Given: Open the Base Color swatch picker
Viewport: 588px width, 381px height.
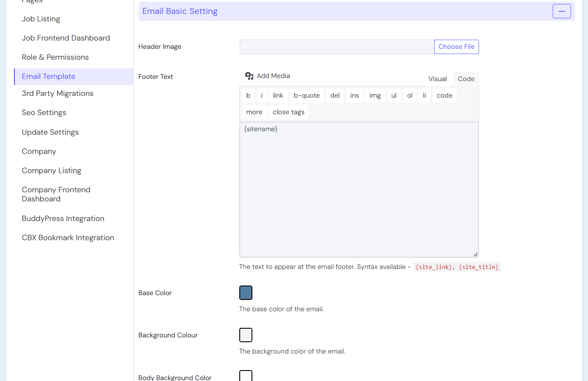Looking at the screenshot, I should (x=246, y=293).
